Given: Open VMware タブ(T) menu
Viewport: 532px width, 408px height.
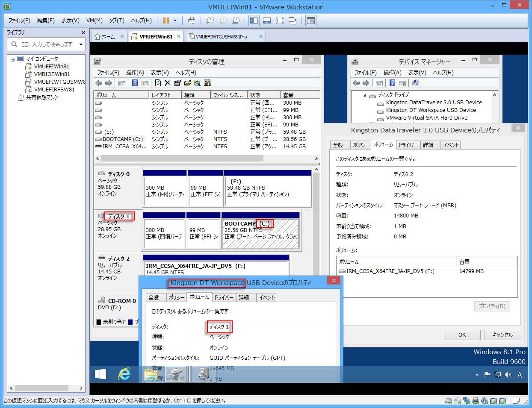Looking at the screenshot, I should pos(117,21).
